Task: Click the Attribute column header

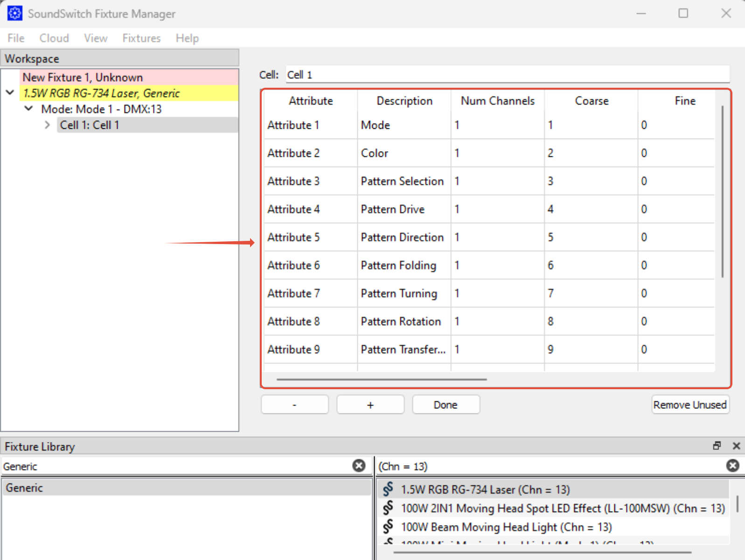Action: tap(311, 101)
